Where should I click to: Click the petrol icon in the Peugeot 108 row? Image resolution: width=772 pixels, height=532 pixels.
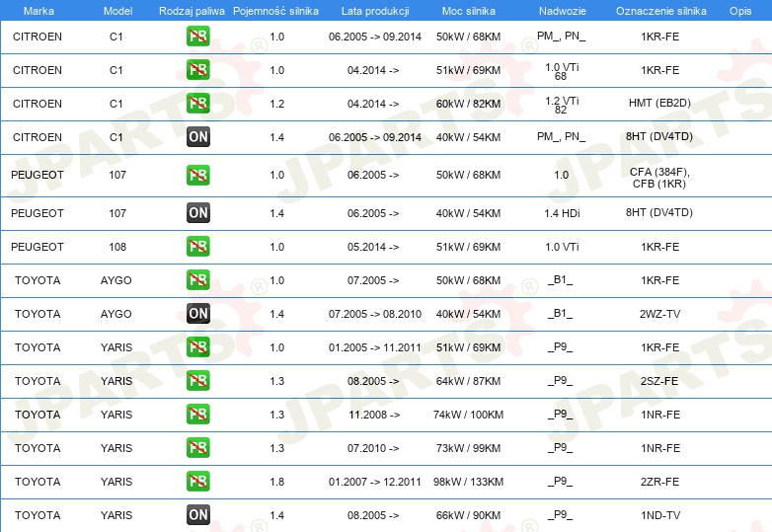[x=197, y=247]
